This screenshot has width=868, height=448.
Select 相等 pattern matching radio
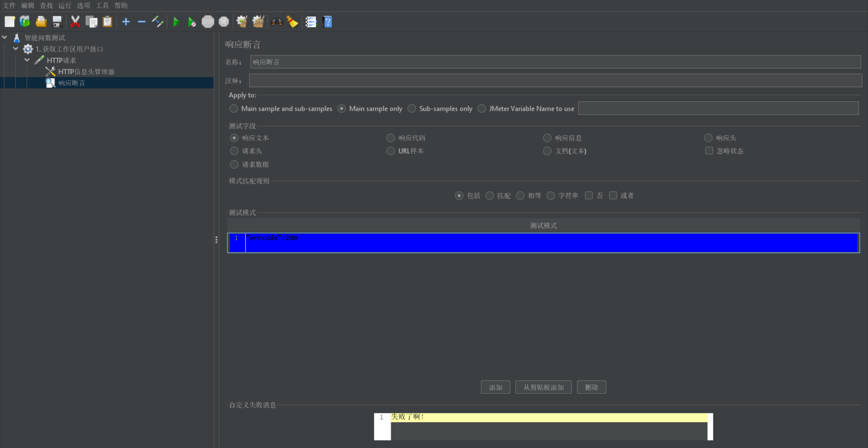click(x=520, y=196)
